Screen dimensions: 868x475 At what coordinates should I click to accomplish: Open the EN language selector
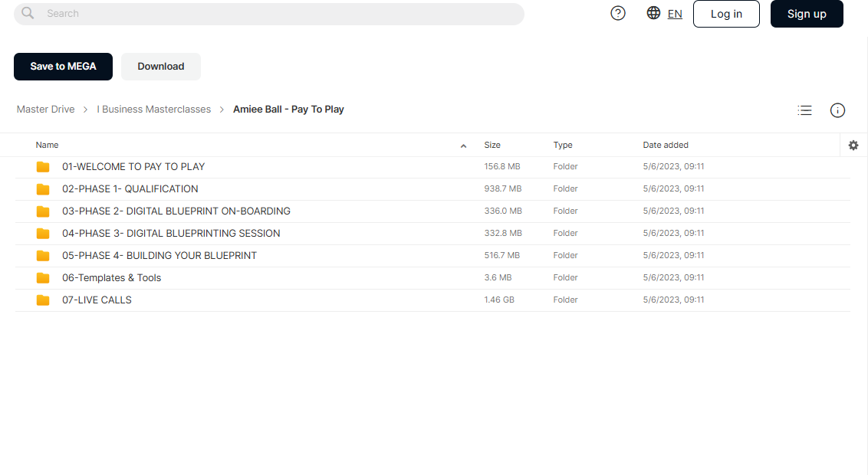pos(675,14)
